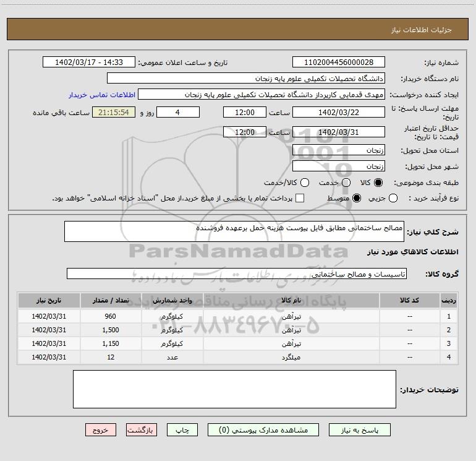Click the خروج exit button
The image size is (476, 461).
point(101,430)
